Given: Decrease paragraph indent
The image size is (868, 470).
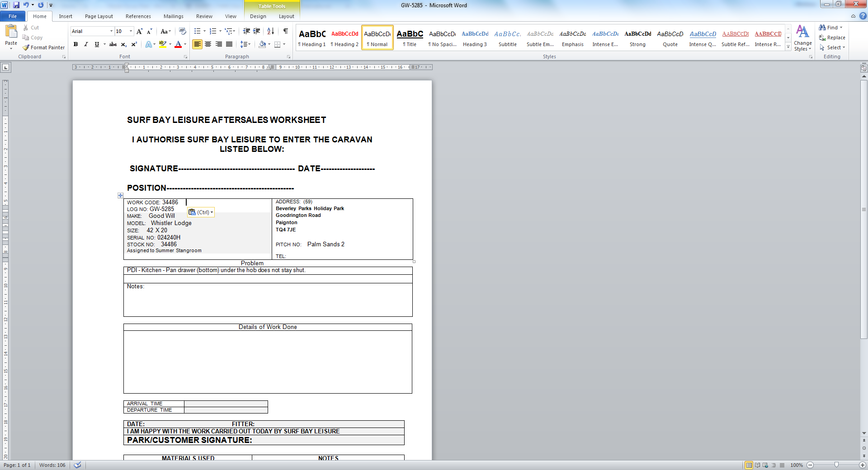Looking at the screenshot, I should coord(246,31).
